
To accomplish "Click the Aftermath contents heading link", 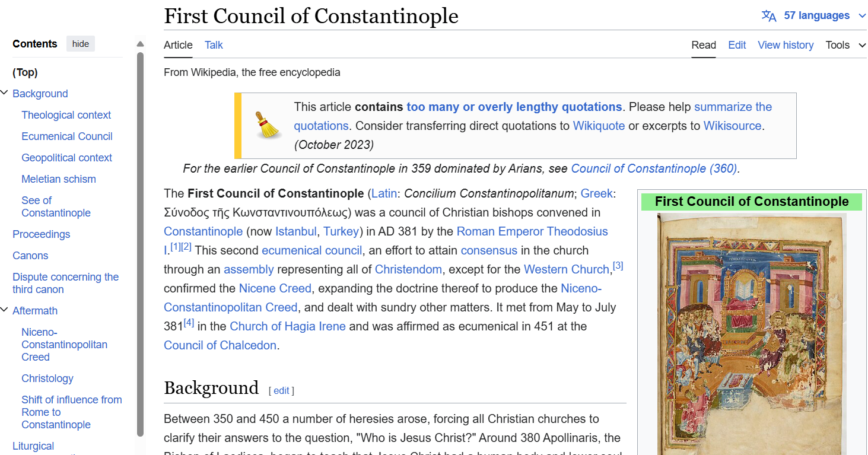I will pyautogui.click(x=35, y=311).
